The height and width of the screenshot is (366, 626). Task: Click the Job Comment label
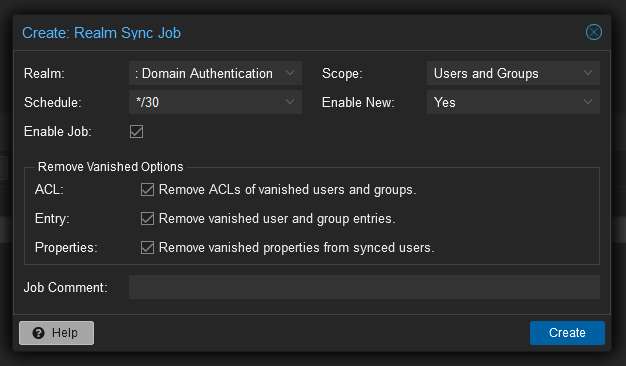click(66, 287)
